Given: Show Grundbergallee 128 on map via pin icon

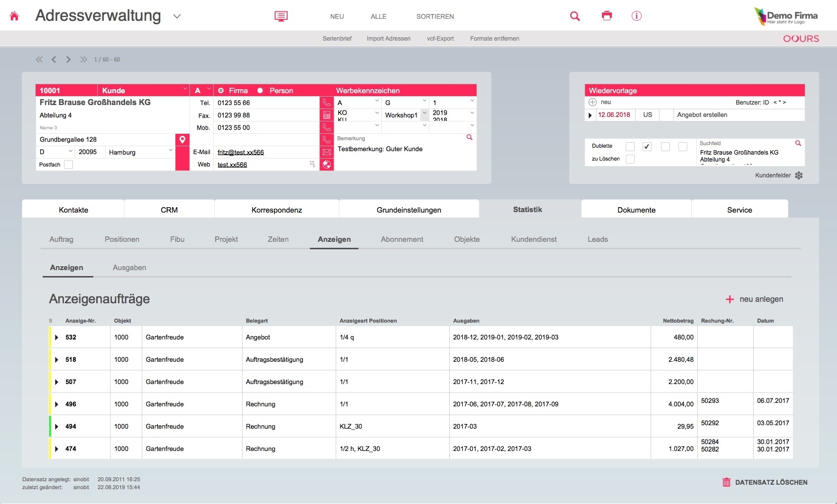Looking at the screenshot, I should [182, 140].
